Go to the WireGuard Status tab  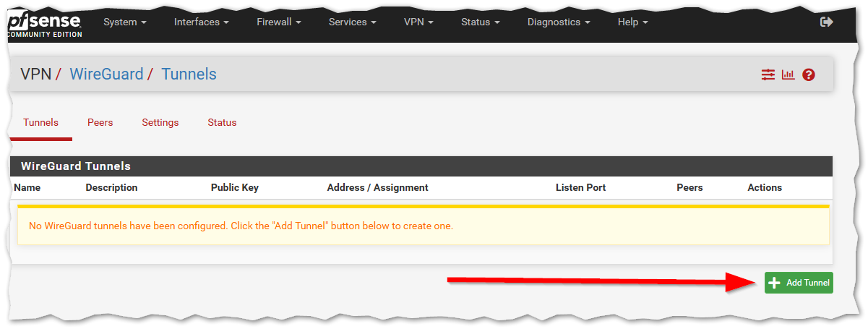click(222, 123)
